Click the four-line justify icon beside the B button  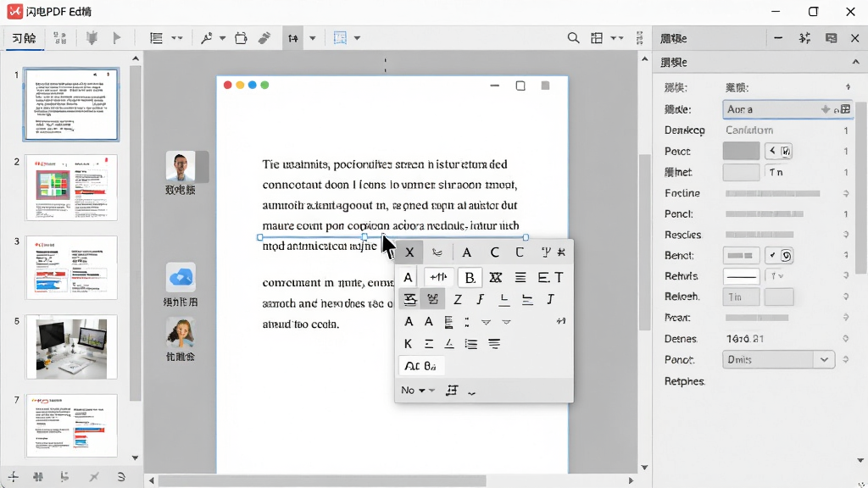tap(520, 277)
